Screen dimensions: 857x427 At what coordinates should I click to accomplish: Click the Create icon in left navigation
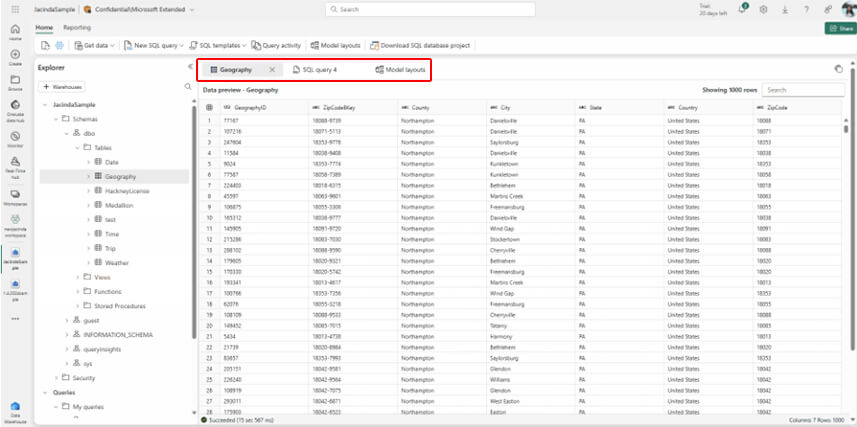[15, 55]
